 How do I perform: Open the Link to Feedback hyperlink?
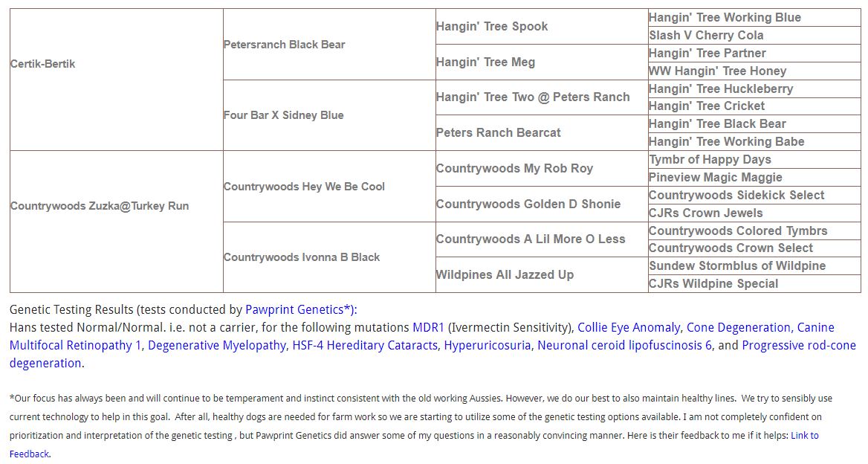pyautogui.click(x=804, y=436)
